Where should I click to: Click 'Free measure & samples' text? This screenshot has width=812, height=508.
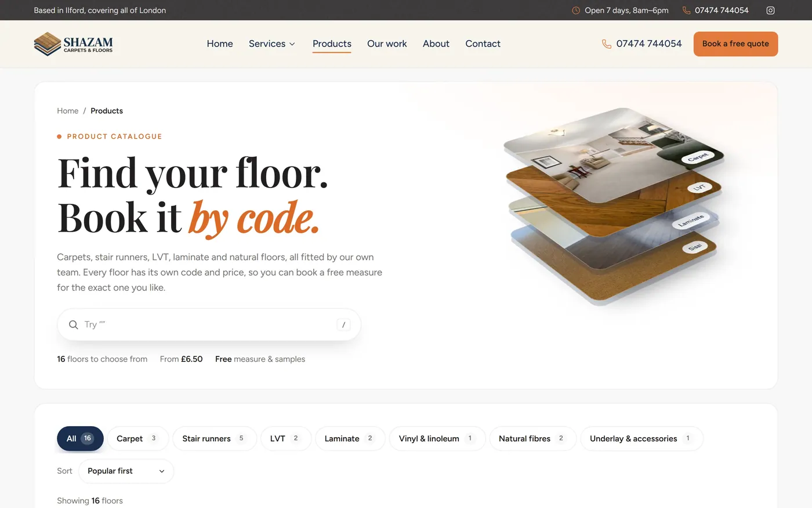(260, 359)
